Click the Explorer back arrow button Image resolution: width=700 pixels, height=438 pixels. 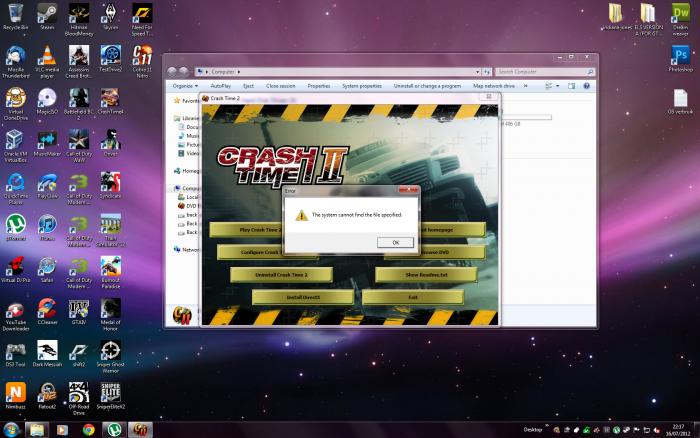point(172,71)
